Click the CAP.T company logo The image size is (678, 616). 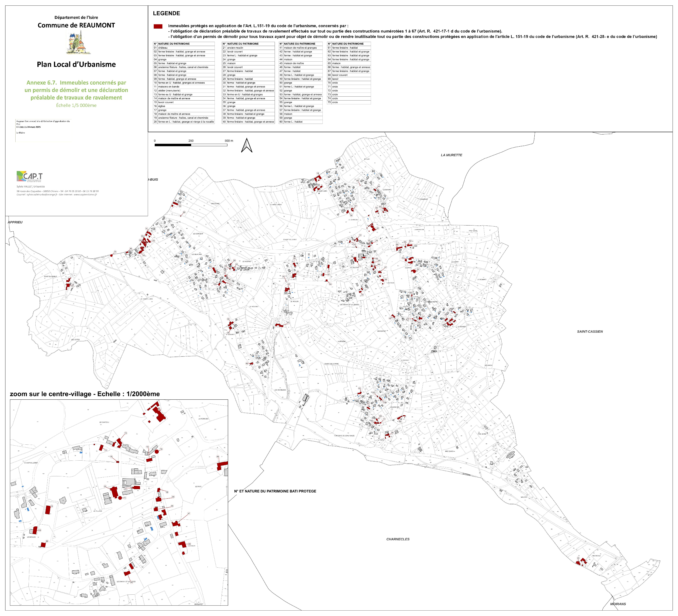pyautogui.click(x=30, y=176)
